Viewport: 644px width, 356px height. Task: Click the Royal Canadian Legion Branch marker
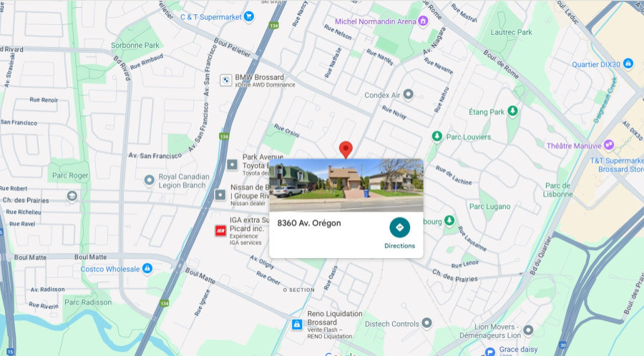click(149, 180)
